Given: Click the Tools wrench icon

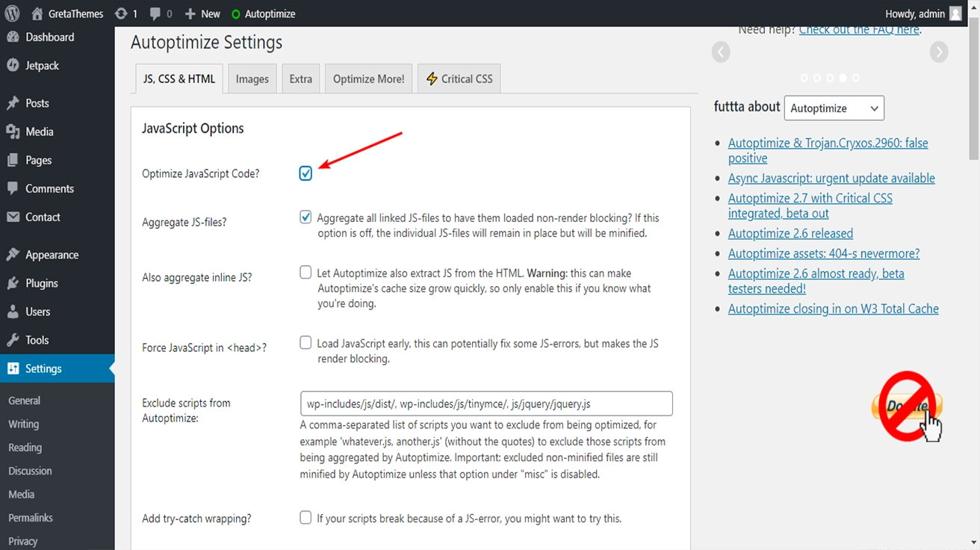Looking at the screenshot, I should pos(13,340).
